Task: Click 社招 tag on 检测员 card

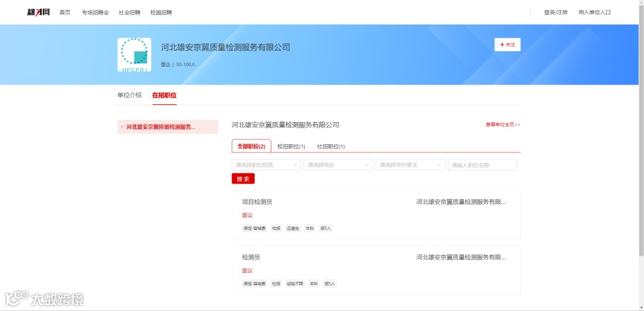Action: tap(276, 284)
